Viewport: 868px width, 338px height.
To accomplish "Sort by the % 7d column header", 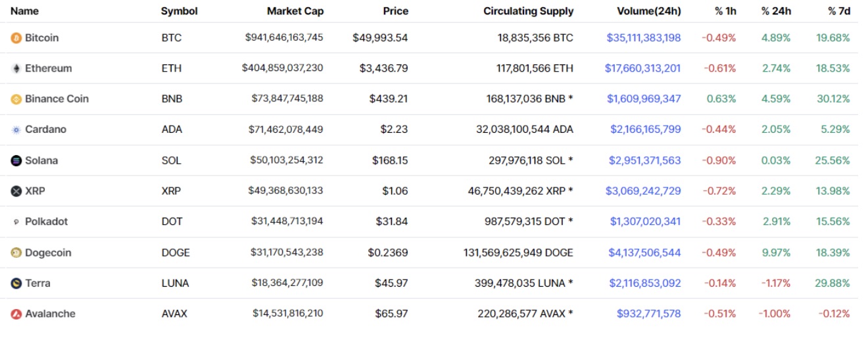I will point(839,11).
